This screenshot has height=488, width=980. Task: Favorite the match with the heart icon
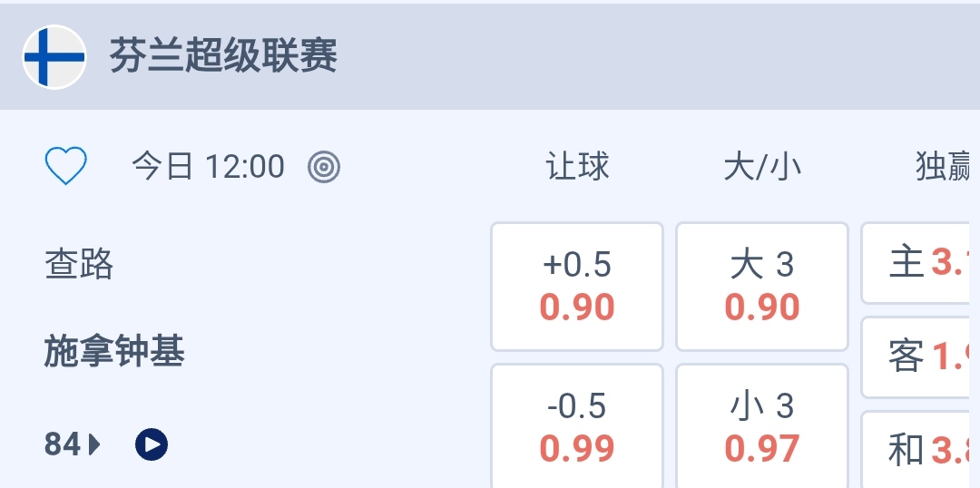[66, 167]
